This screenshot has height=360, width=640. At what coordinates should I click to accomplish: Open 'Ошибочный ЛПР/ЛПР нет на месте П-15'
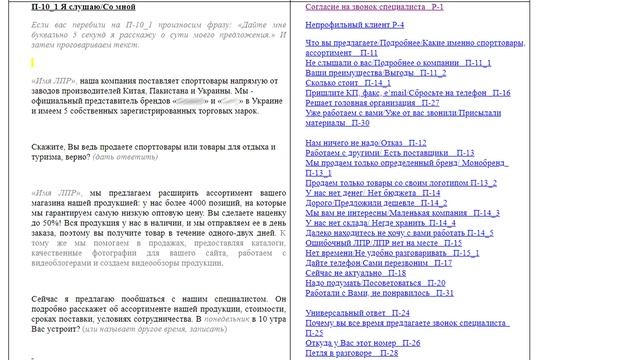384,243
